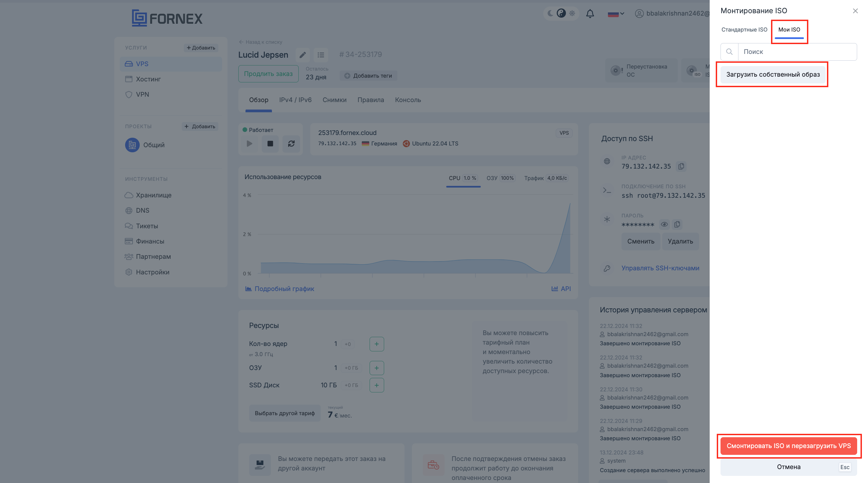Image resolution: width=868 pixels, height=483 pixels.
Task: Select the Снимки tab
Action: (334, 100)
